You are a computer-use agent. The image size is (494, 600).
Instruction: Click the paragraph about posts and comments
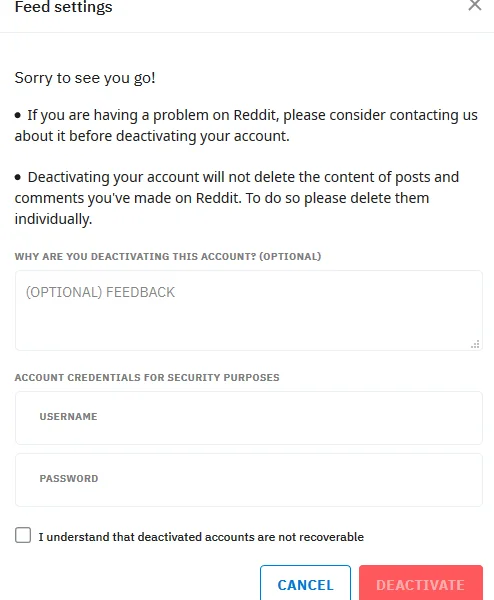(236, 198)
